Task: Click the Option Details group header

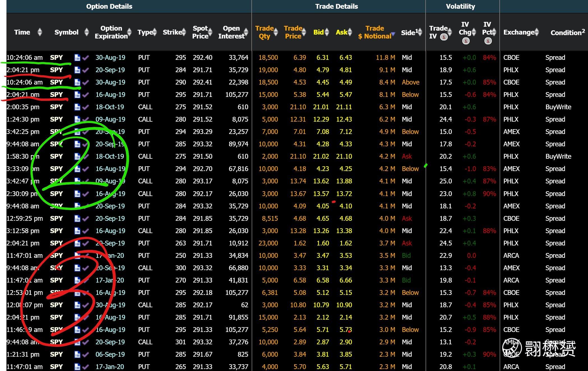Action: (109, 6)
